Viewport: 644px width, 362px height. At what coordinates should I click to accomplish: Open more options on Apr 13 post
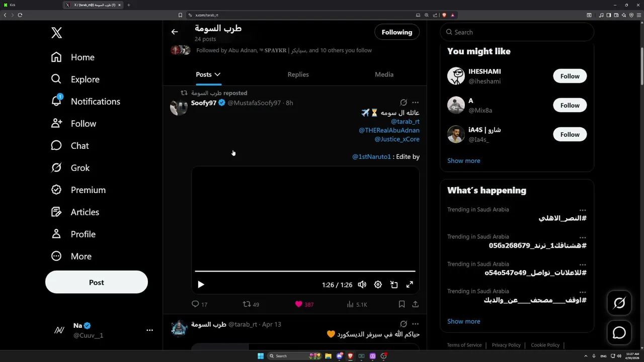point(415,324)
